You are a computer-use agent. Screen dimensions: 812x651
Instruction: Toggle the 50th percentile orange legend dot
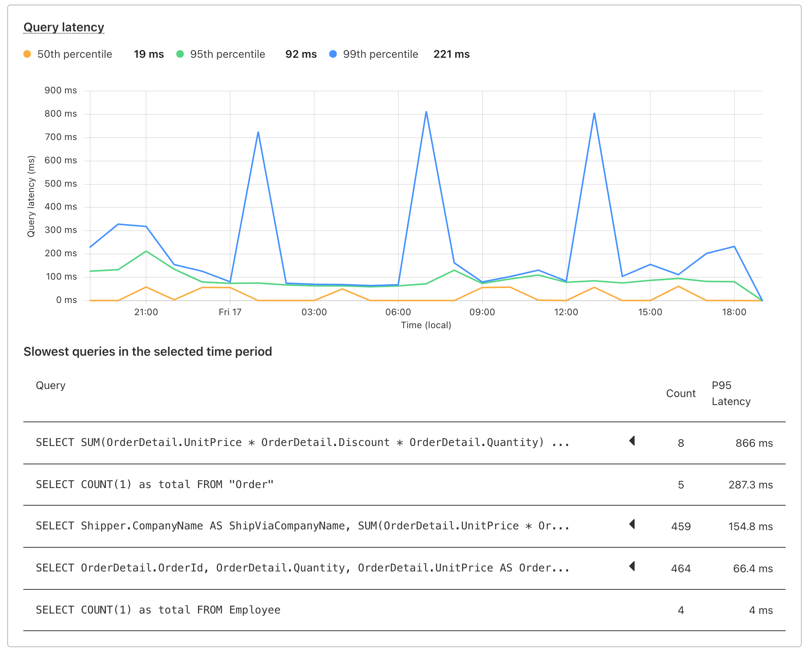pos(27,54)
